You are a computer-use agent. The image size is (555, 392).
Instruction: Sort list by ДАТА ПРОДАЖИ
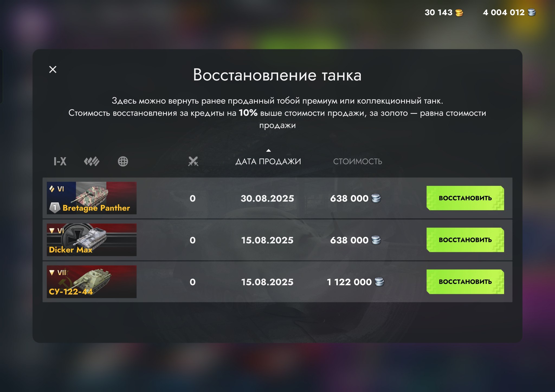tap(268, 161)
